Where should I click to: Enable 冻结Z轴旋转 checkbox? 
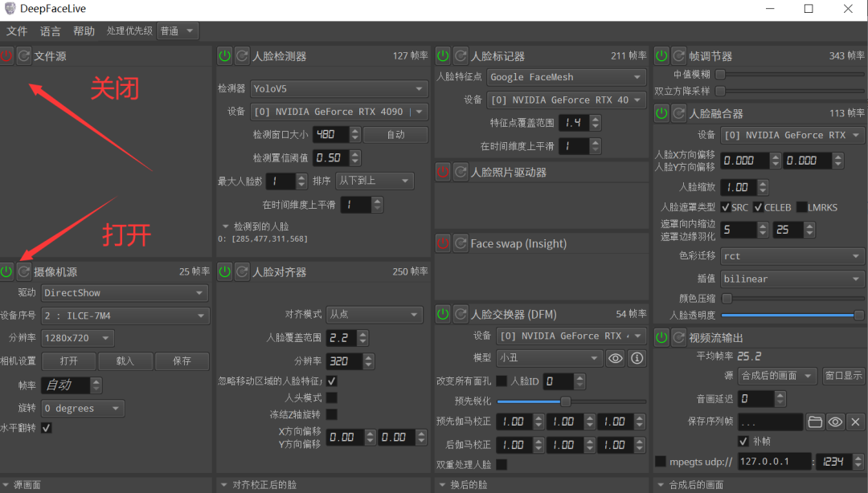(x=332, y=414)
